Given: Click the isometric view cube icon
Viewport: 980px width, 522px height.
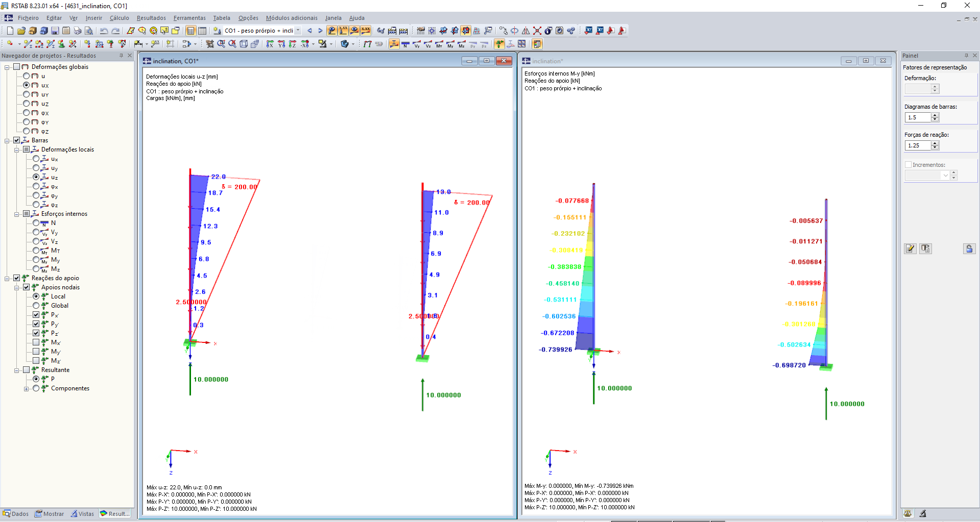Looking at the screenshot, I should pos(244,44).
